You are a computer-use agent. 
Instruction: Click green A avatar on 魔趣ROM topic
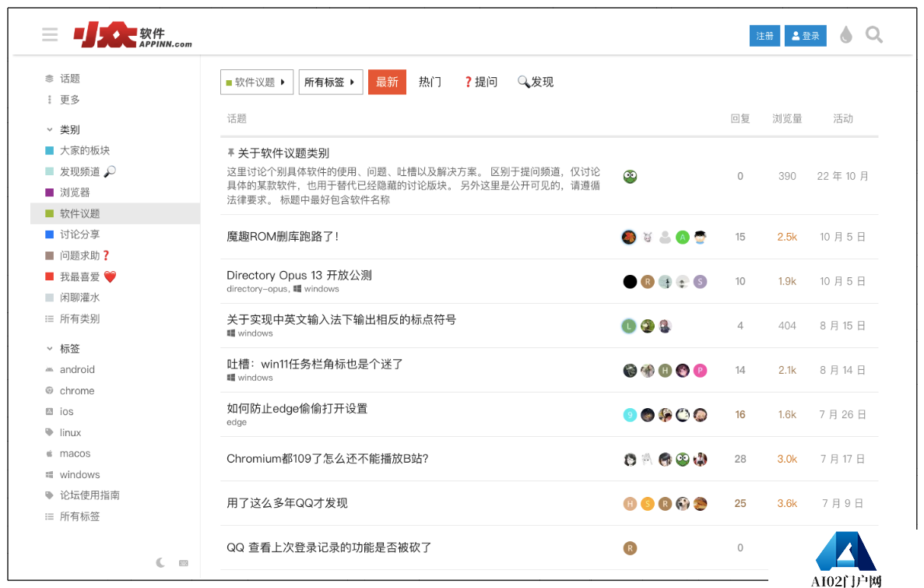(683, 237)
